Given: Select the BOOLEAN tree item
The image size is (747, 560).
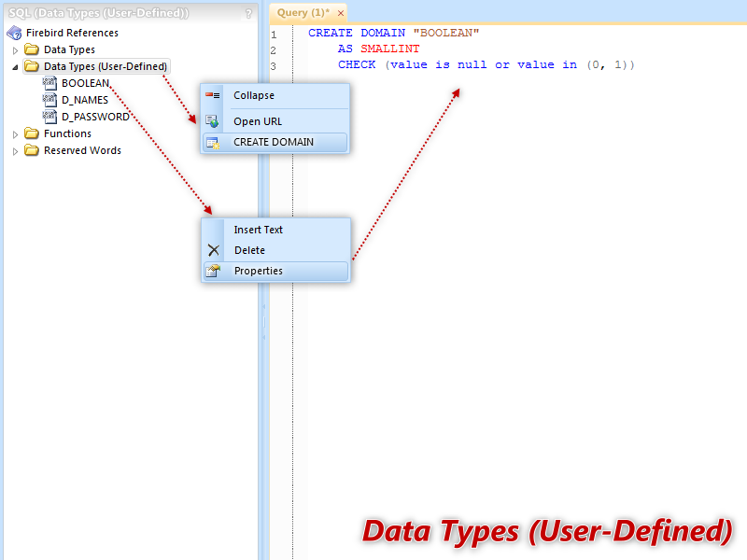Looking at the screenshot, I should click(86, 83).
